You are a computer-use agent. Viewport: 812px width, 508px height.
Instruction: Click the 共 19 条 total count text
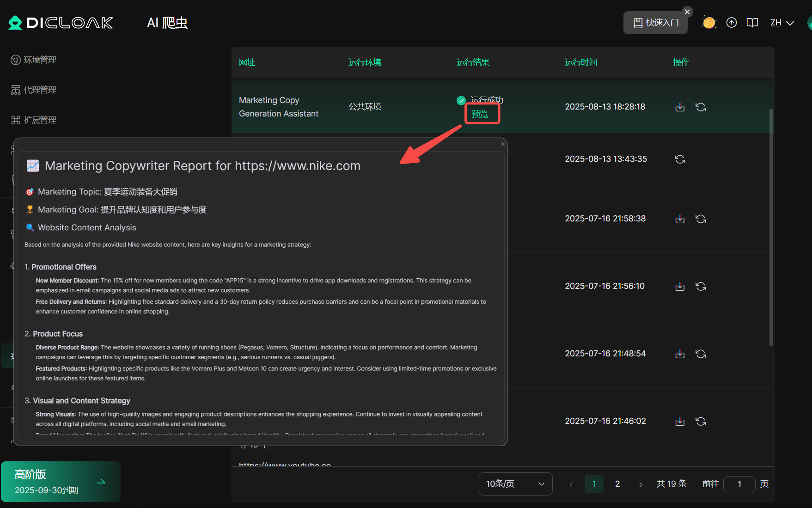pyautogui.click(x=672, y=484)
